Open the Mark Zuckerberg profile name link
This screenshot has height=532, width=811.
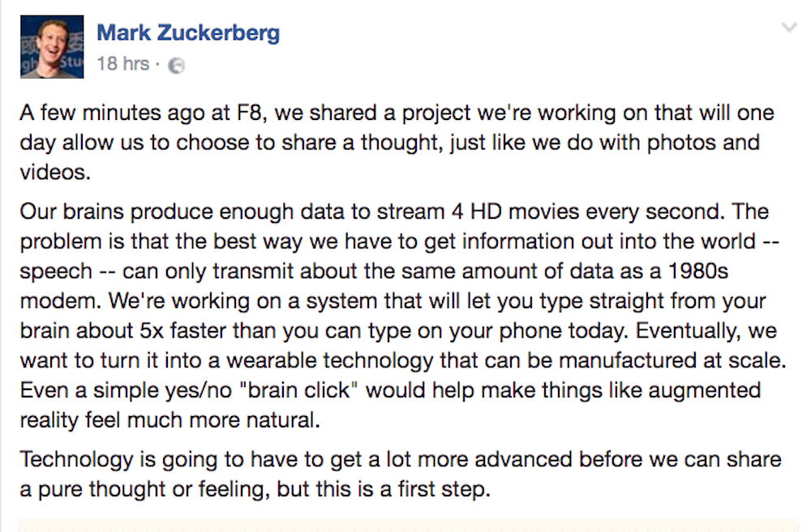(x=188, y=33)
